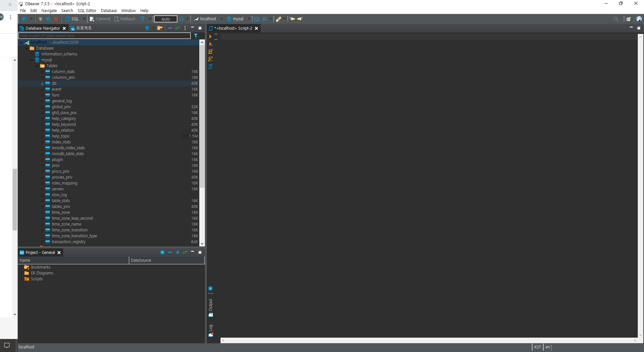
Task: Expand the db table node
Action: point(42,84)
